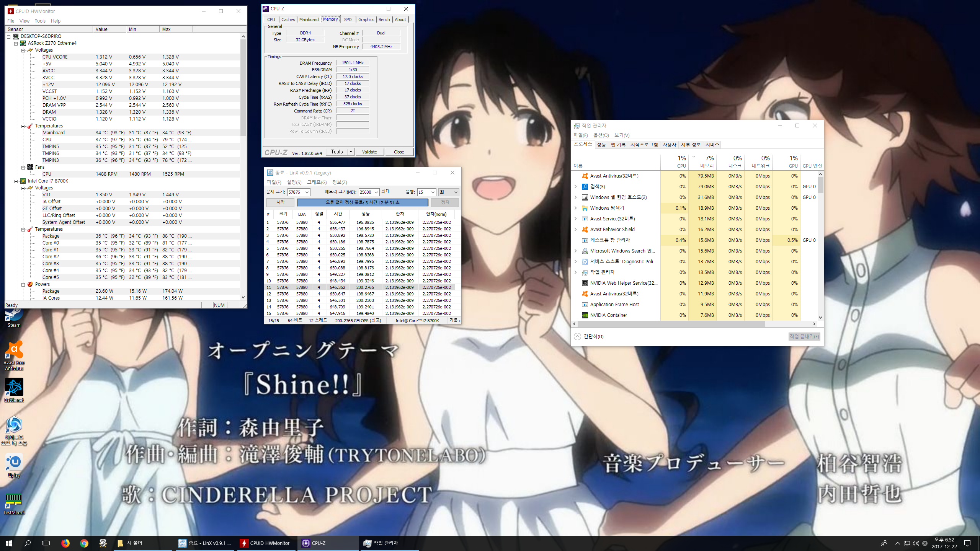Open 메모리 크기 dropdown in LinX
Viewport: 980px width, 551px height.
[376, 192]
